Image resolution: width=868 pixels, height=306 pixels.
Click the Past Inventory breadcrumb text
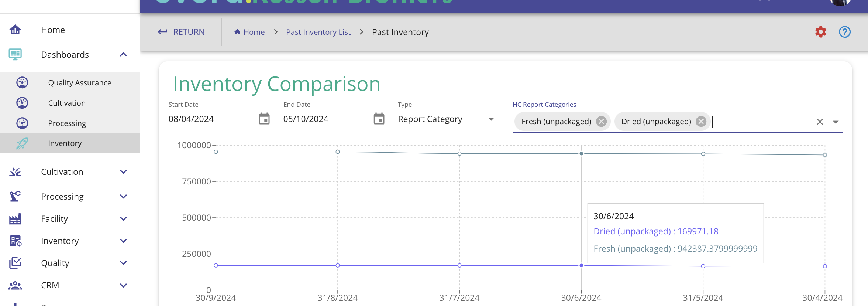[x=400, y=32]
